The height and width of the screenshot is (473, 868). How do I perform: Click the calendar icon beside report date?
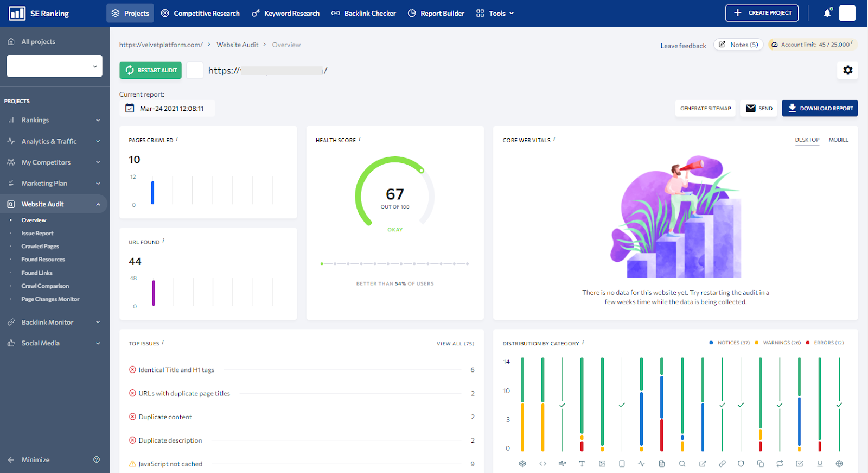[x=130, y=108]
